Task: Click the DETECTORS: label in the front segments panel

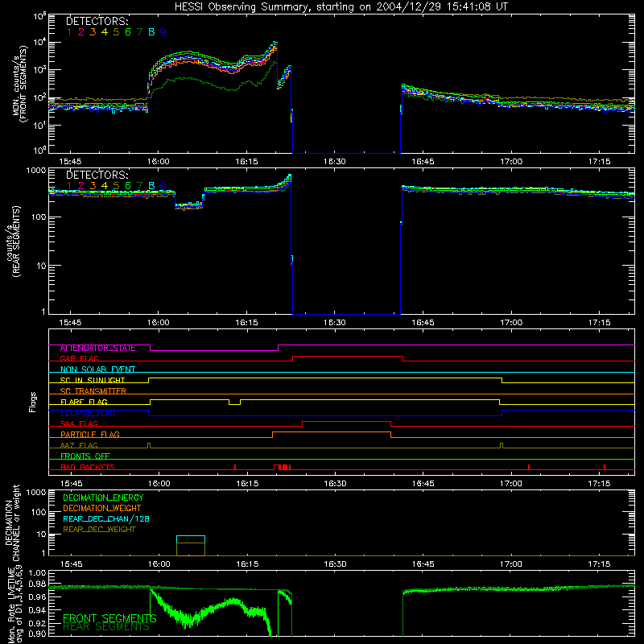Action: click(97, 21)
